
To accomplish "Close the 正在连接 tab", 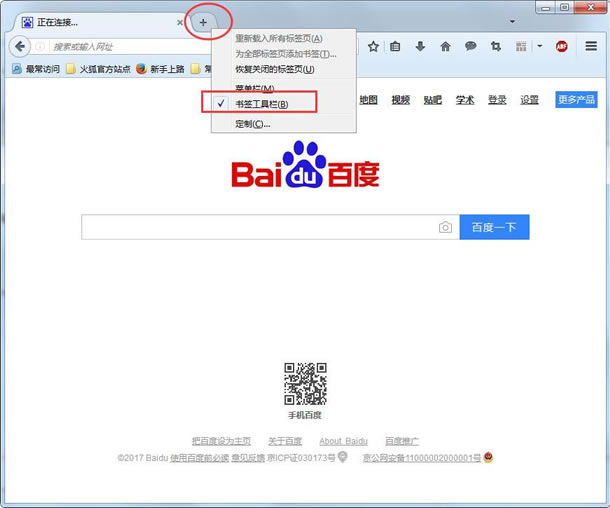I will [180, 23].
